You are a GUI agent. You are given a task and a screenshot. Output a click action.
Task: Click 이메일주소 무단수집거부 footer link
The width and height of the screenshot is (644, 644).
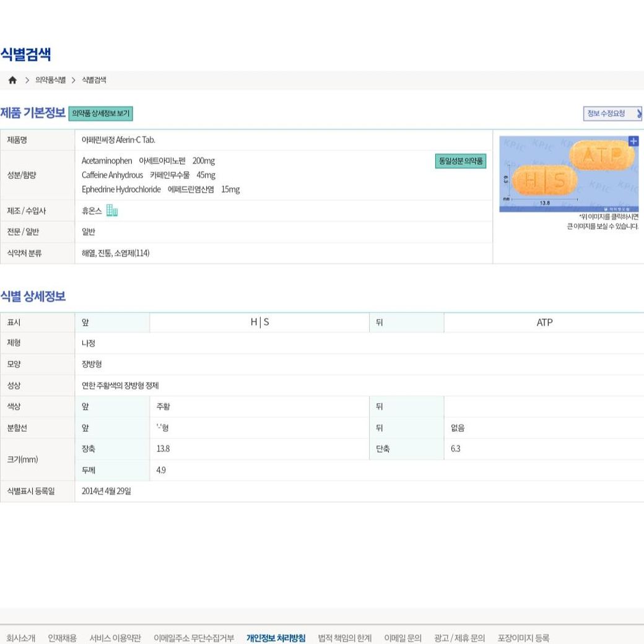tap(194, 638)
